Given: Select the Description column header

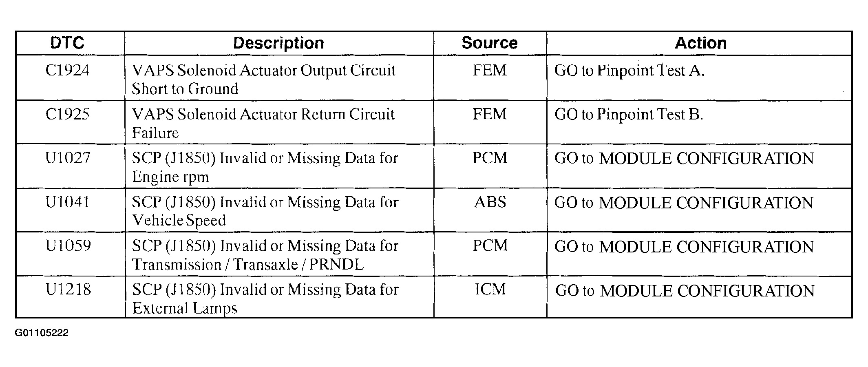Looking at the screenshot, I should pos(278,43).
